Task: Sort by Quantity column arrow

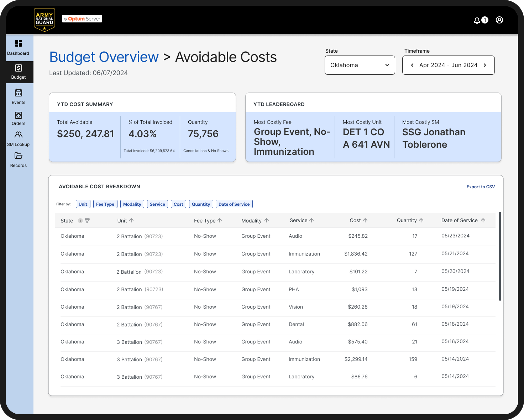Action: tap(421, 220)
